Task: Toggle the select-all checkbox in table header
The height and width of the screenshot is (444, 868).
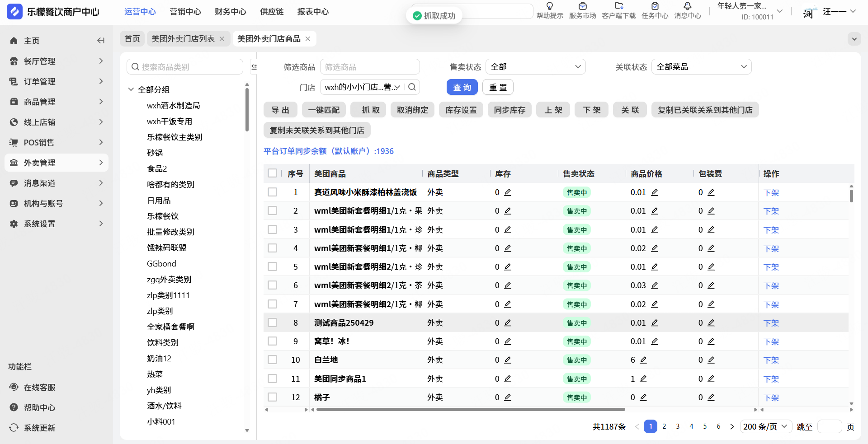Action: coord(272,173)
